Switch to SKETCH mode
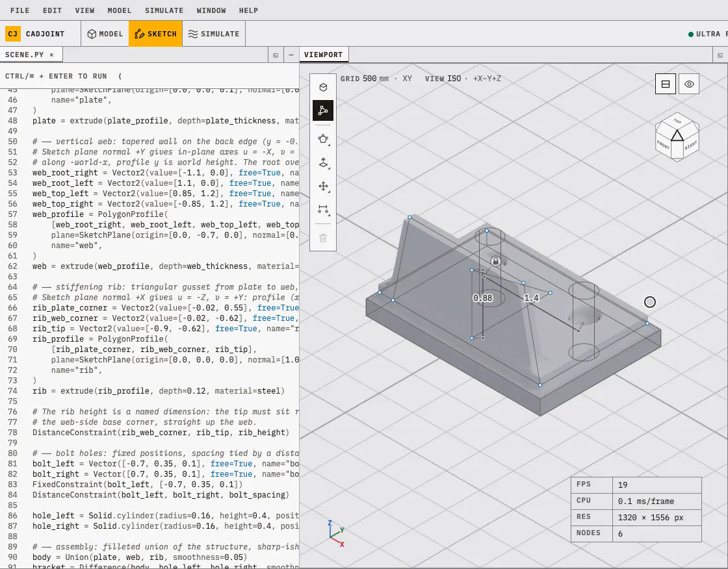Viewport: 728px width, 569px height. [x=155, y=34]
